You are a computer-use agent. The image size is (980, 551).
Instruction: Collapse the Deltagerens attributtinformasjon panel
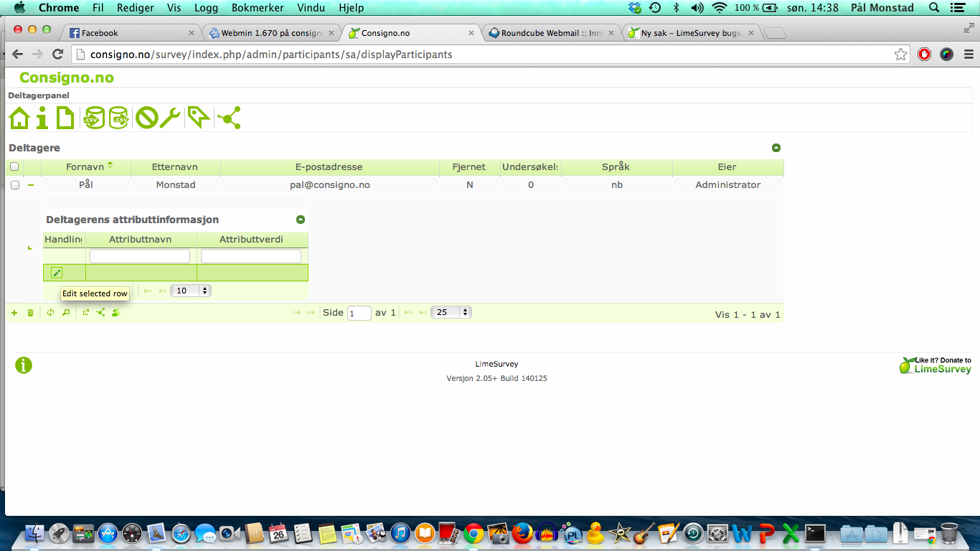(301, 220)
